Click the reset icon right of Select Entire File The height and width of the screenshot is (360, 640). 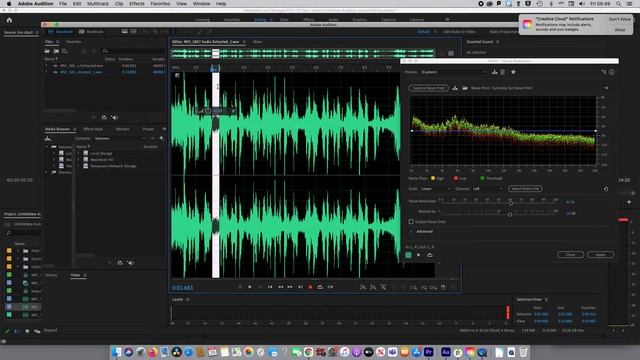(606, 189)
